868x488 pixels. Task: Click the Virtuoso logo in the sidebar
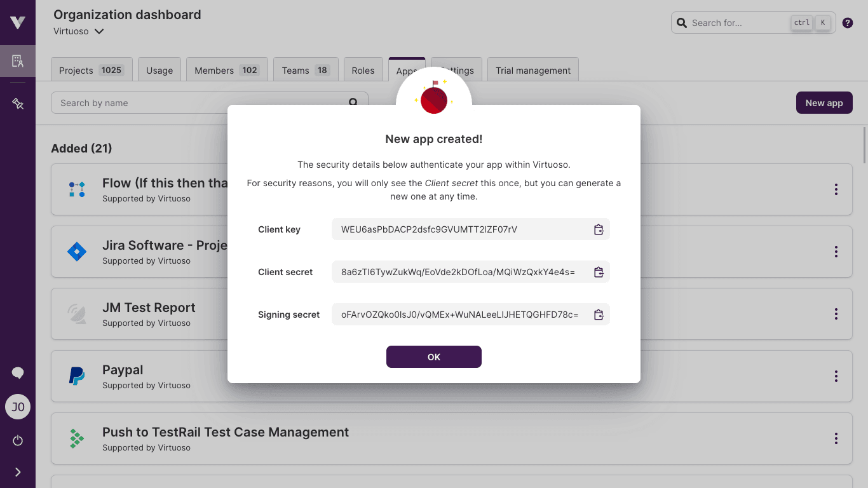17,22
